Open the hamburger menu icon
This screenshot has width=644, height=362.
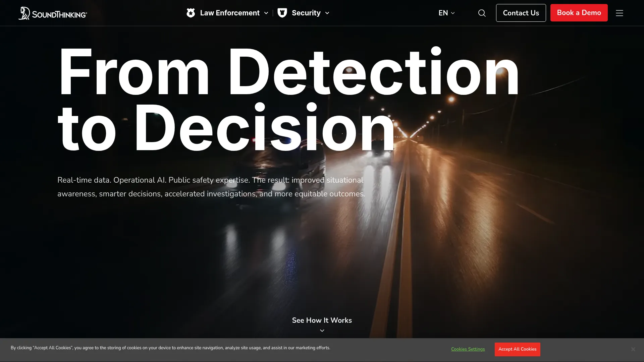point(620,13)
